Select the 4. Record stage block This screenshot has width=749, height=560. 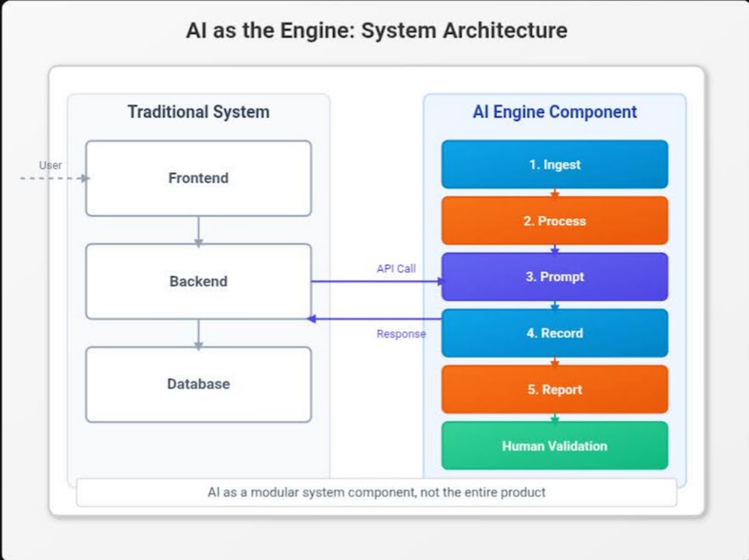click(554, 333)
